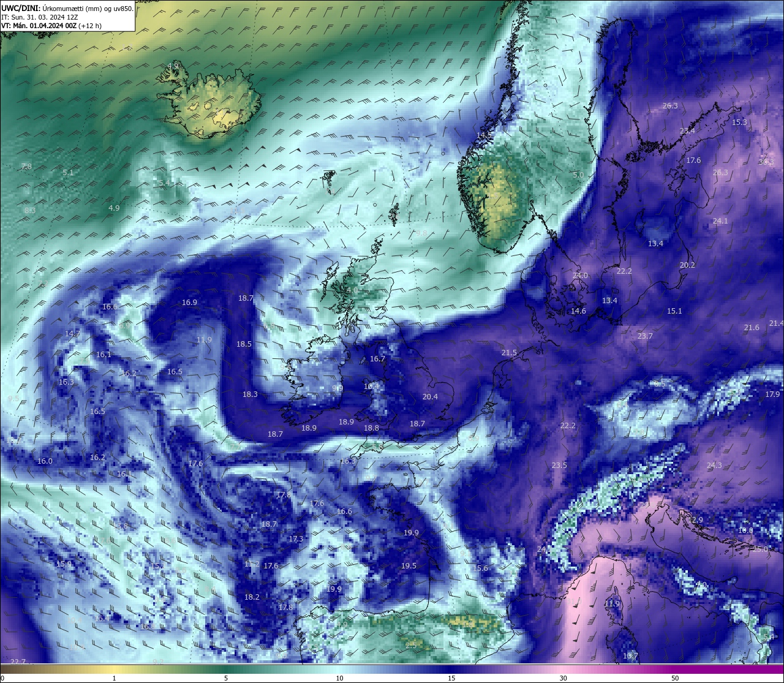The image size is (784, 683).
Task: Click the 15.6 value label
Action: [481, 568]
